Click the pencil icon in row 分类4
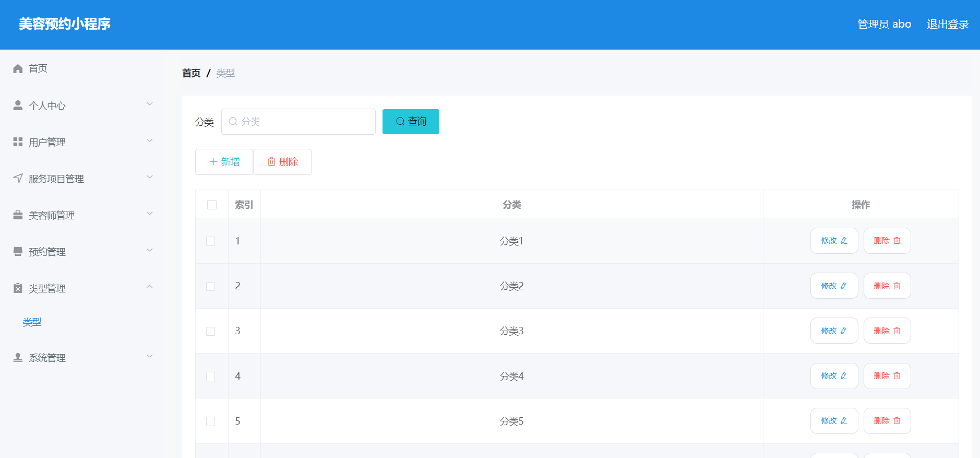This screenshot has width=980, height=458. tap(844, 376)
